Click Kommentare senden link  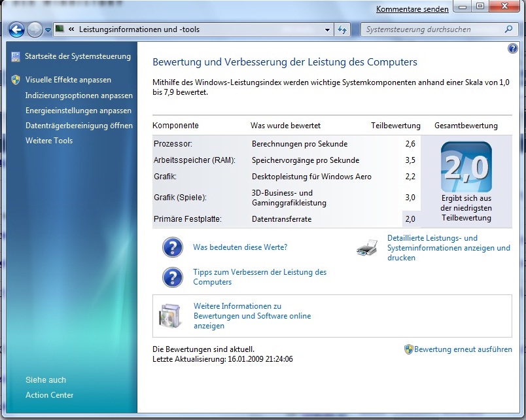(x=412, y=9)
